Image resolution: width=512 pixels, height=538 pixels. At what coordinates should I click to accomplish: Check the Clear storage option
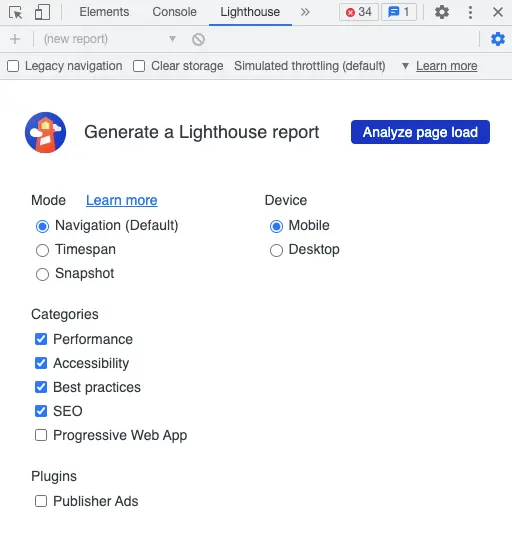[x=139, y=66]
